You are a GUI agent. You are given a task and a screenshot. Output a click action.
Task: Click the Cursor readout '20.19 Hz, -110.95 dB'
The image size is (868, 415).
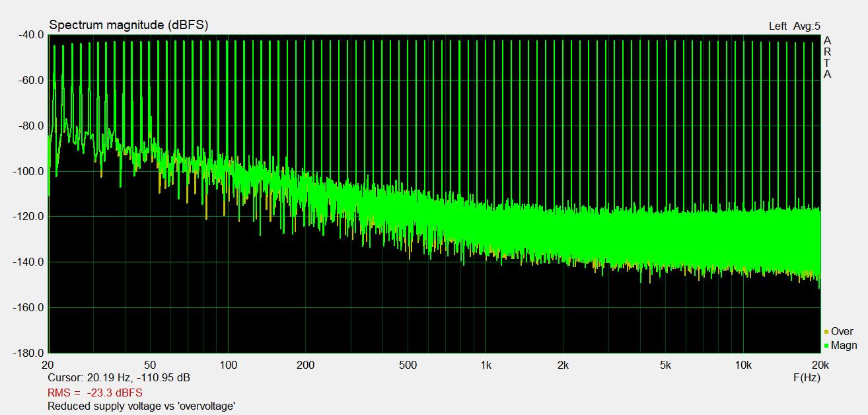(139, 378)
